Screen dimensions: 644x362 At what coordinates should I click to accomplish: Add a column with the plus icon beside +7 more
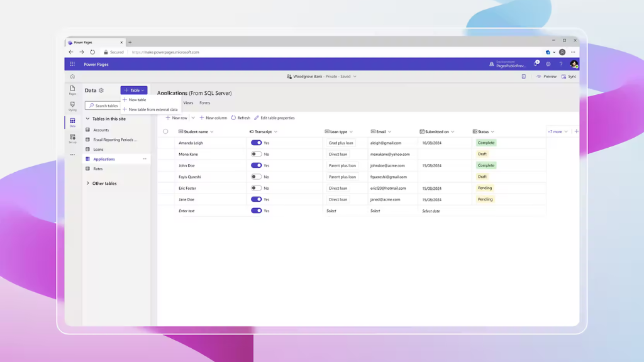(576, 131)
